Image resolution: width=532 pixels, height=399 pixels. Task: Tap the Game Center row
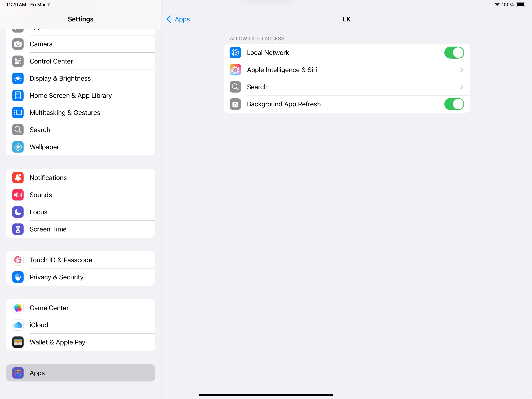point(80,308)
